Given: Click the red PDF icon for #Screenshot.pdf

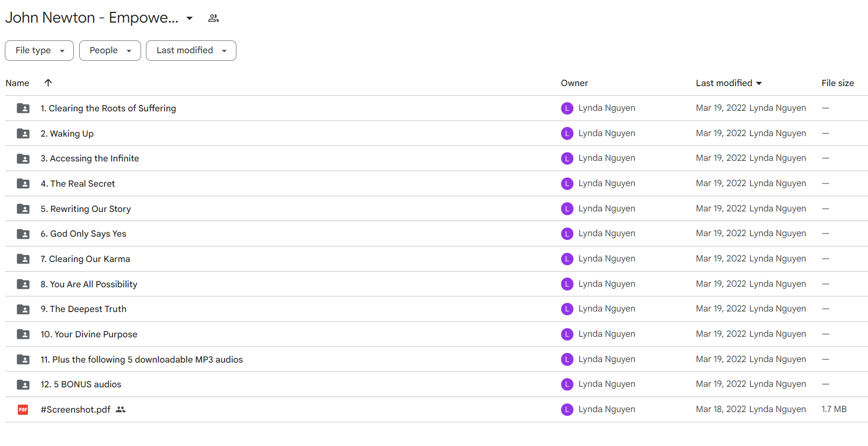Looking at the screenshot, I should click(23, 409).
